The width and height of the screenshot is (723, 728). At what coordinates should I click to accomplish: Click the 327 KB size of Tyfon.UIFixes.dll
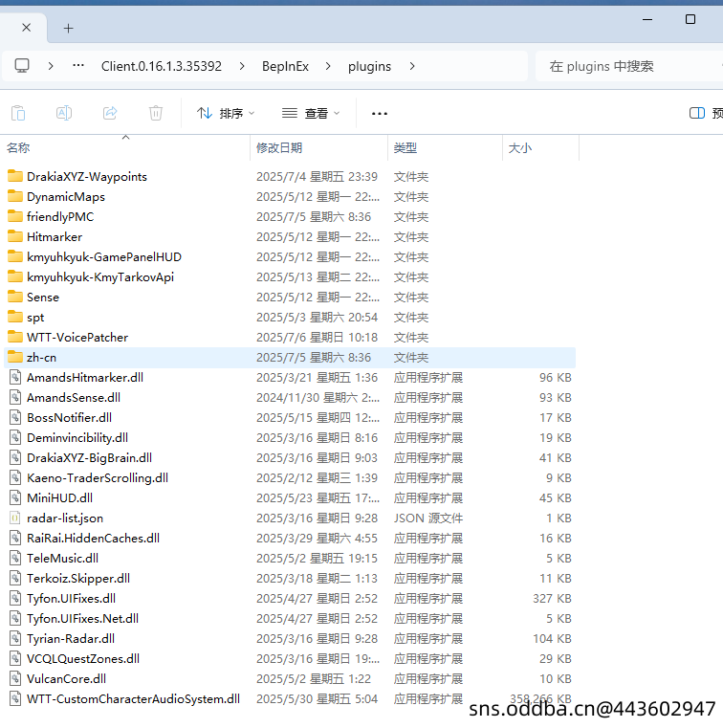coord(552,598)
